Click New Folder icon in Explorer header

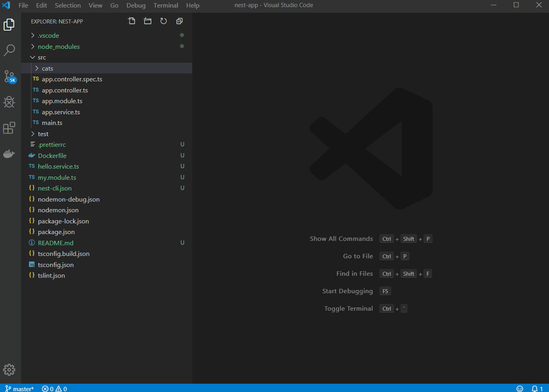coord(147,21)
